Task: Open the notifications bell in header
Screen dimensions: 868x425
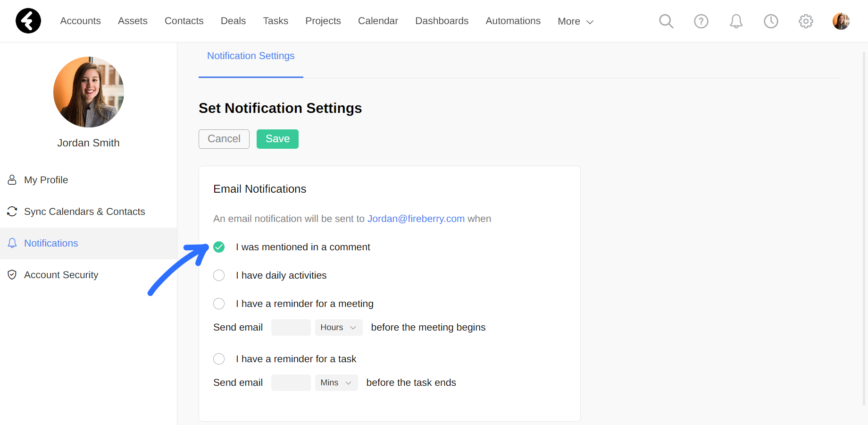Action: coord(736,21)
